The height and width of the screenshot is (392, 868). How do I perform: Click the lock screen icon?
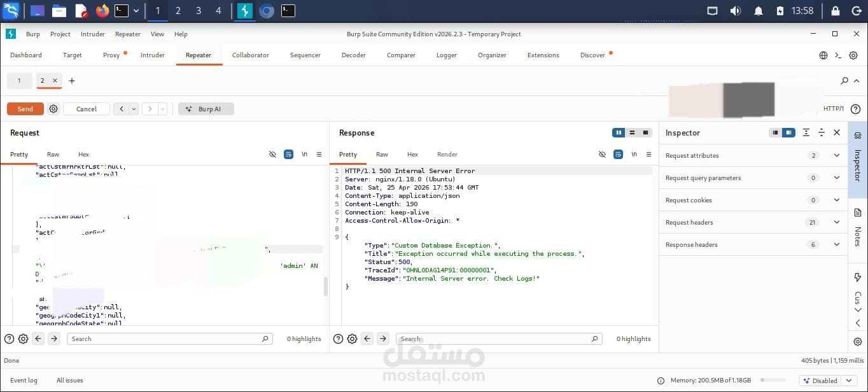coord(834,10)
